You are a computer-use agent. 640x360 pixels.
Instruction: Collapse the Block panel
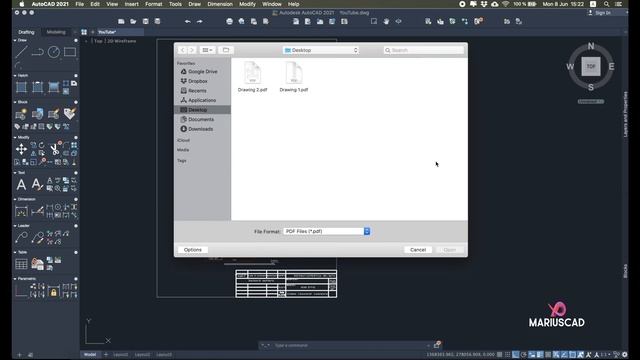pos(15,102)
